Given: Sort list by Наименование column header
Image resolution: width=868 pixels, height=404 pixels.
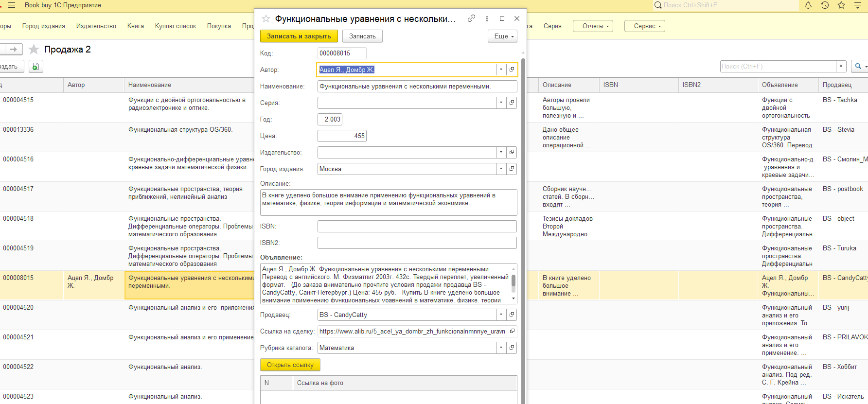Looking at the screenshot, I should click(x=190, y=85).
